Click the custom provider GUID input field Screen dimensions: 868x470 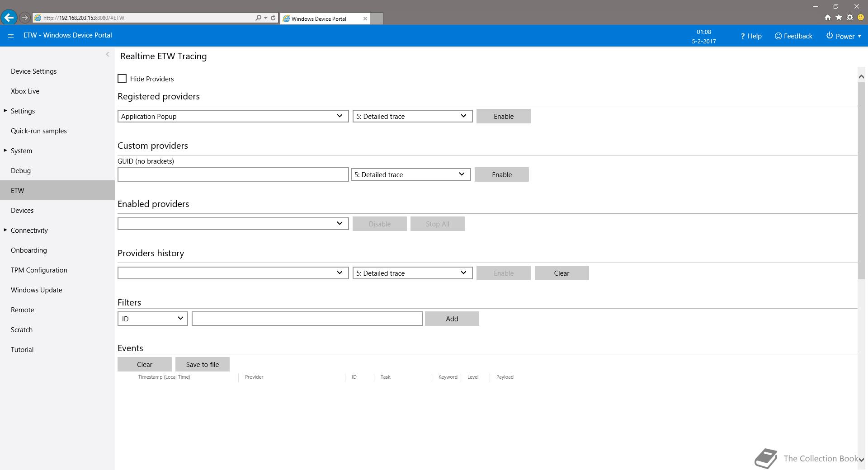click(233, 174)
